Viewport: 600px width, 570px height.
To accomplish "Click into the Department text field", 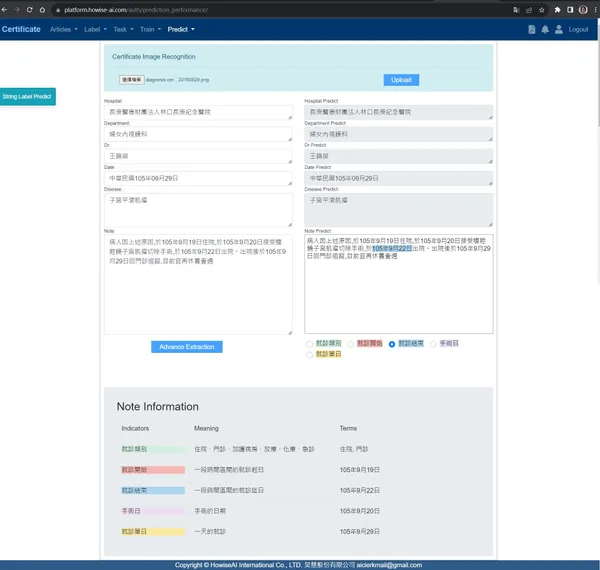I will (x=198, y=134).
